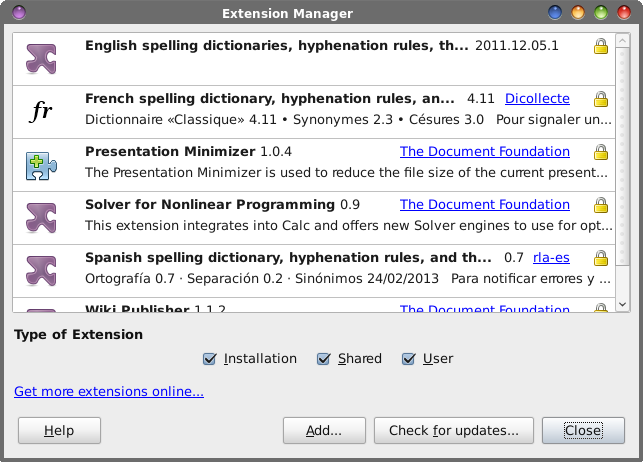Click the lock icon beside Presentation Minimizer
The height and width of the screenshot is (462, 643).
pyautogui.click(x=600, y=152)
